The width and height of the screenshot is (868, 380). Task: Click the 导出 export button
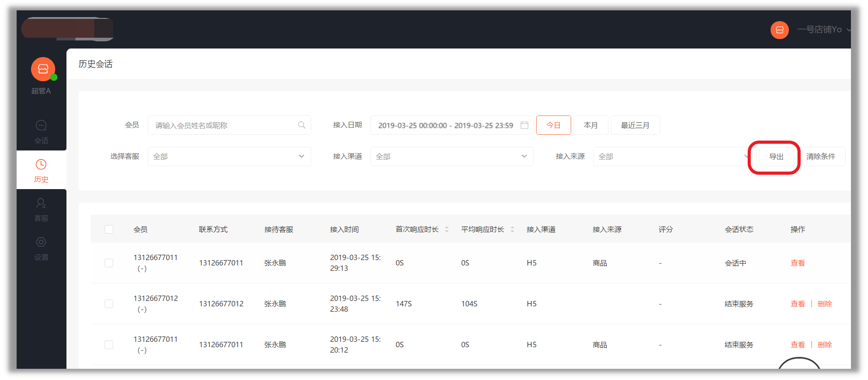click(x=776, y=157)
